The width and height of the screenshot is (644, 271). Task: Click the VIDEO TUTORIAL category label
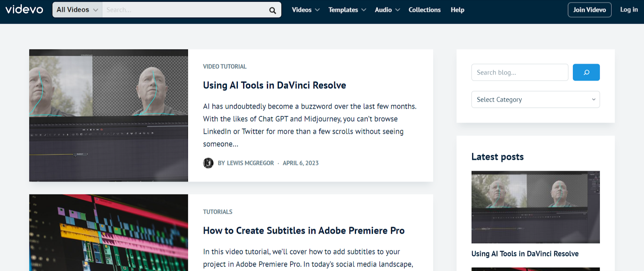click(225, 66)
